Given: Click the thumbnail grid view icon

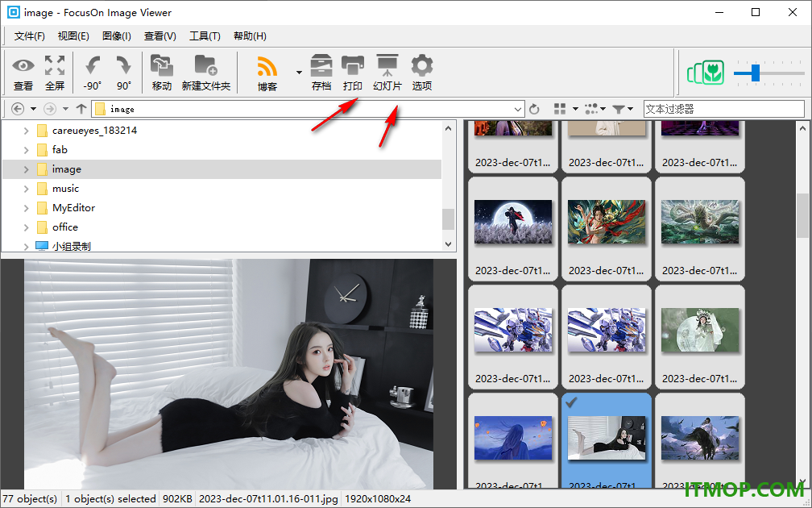Looking at the screenshot, I should [560, 109].
